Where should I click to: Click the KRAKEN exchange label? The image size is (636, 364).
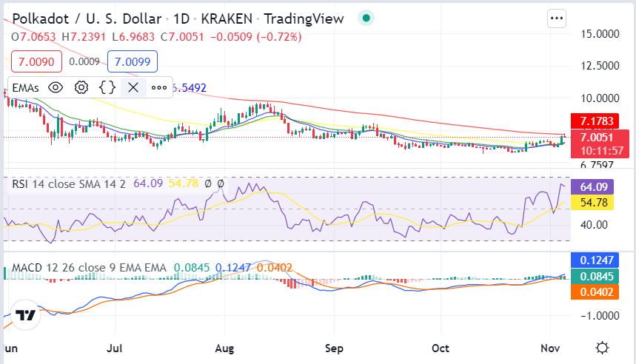point(227,18)
